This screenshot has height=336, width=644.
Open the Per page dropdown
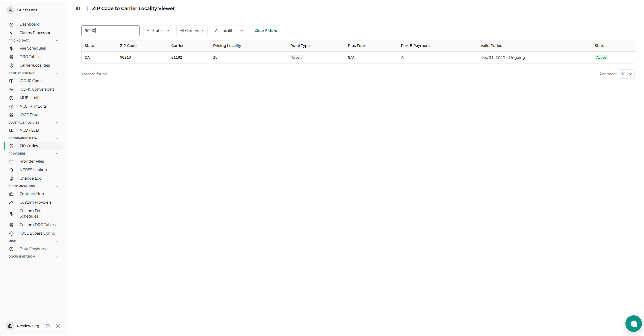[x=626, y=74]
